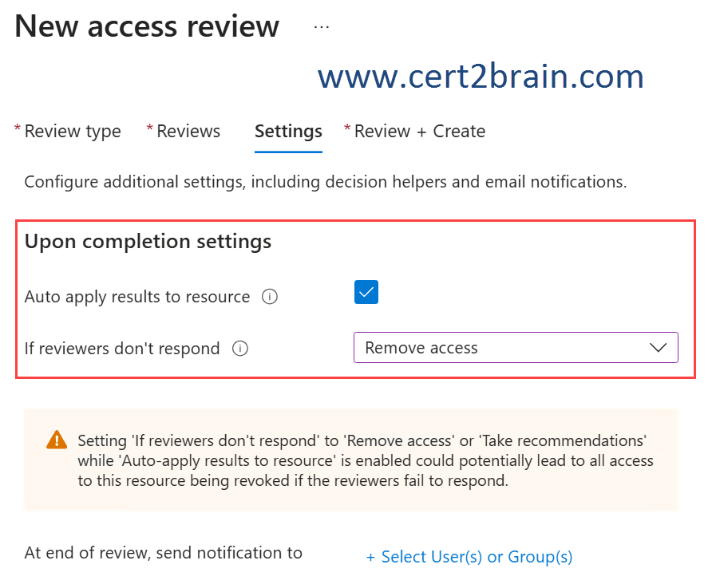Click the orange warning triangle icon
The width and height of the screenshot is (716, 588).
tap(57, 440)
